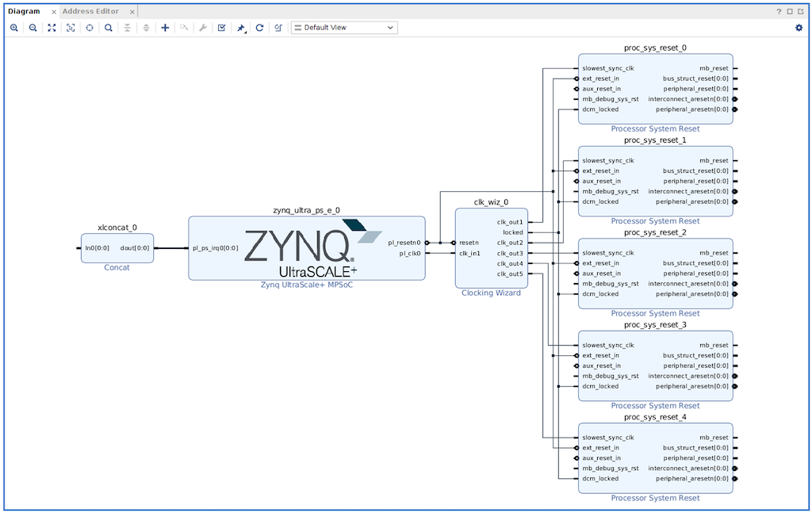
Task: Click the clk_out5 output port
Action: [510, 274]
